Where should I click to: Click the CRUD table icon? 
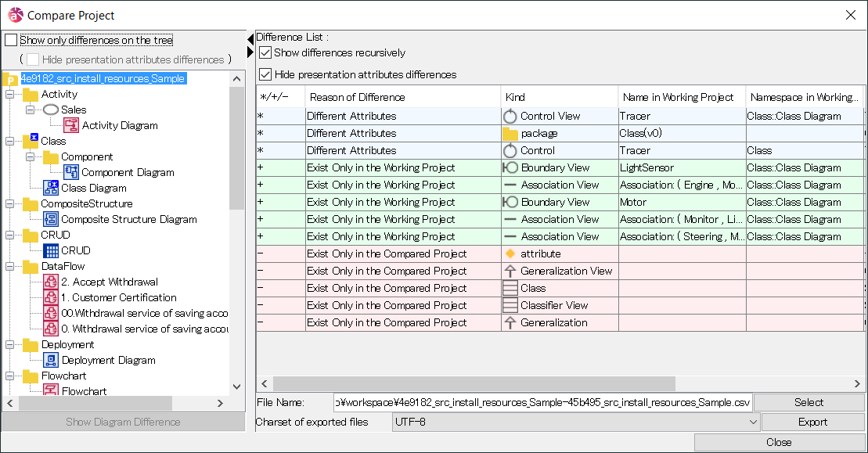(51, 250)
